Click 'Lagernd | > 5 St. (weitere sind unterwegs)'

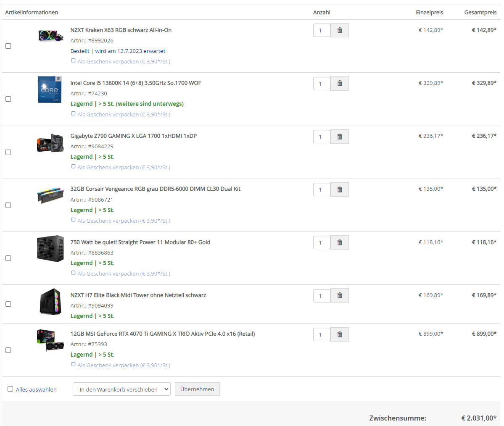pyautogui.click(x=127, y=104)
